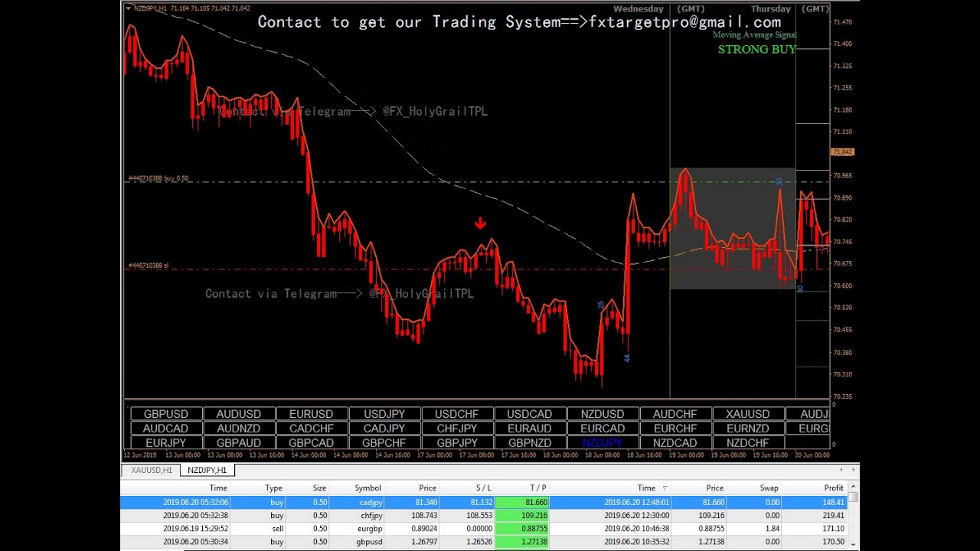980x551 pixels.
Task: Select the gbpusd trade row symbol
Action: pyautogui.click(x=369, y=542)
